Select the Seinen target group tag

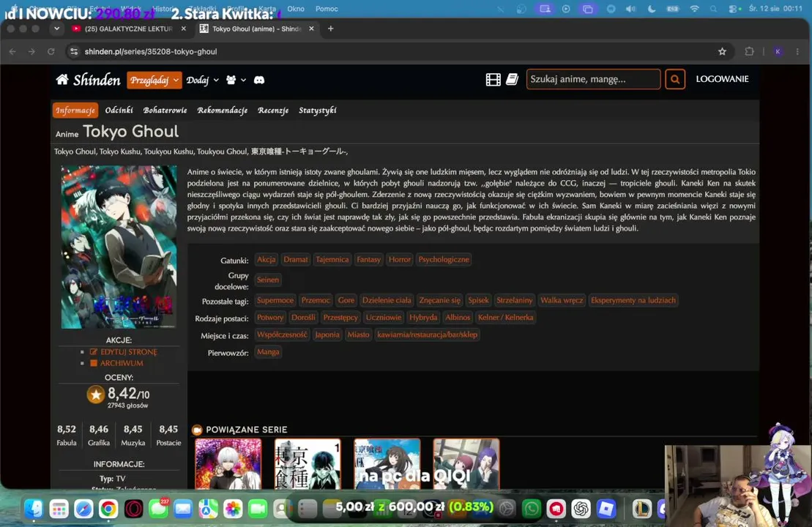(x=268, y=280)
